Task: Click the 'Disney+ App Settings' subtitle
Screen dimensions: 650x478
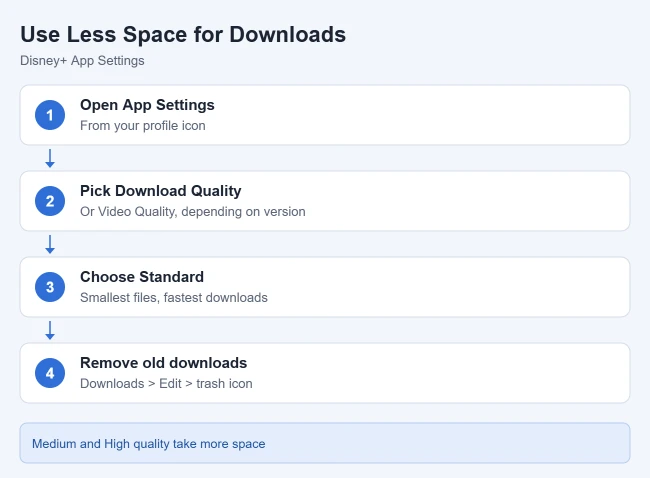Action: [82, 61]
